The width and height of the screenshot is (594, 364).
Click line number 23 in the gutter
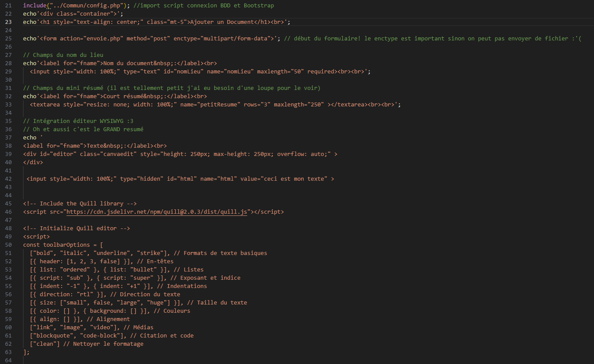tap(8, 22)
